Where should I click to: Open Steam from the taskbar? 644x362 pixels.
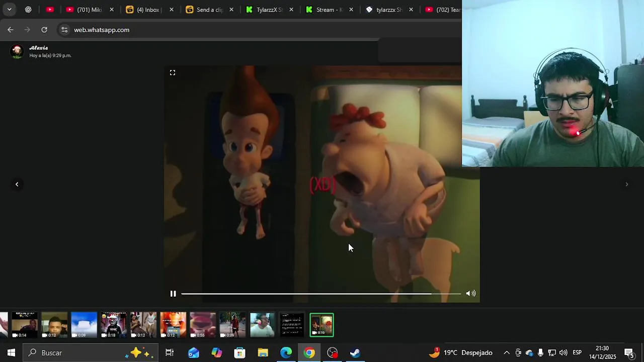[355, 353]
